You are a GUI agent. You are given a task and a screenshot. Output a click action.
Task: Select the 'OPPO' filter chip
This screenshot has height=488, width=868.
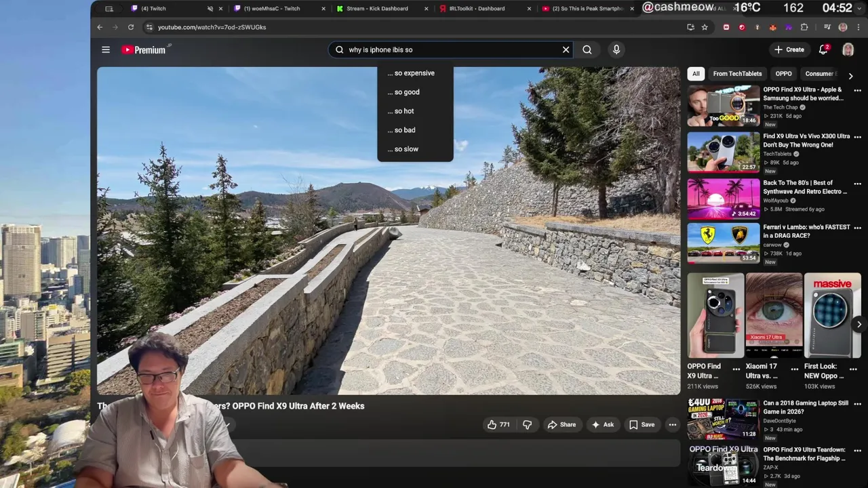tap(783, 74)
